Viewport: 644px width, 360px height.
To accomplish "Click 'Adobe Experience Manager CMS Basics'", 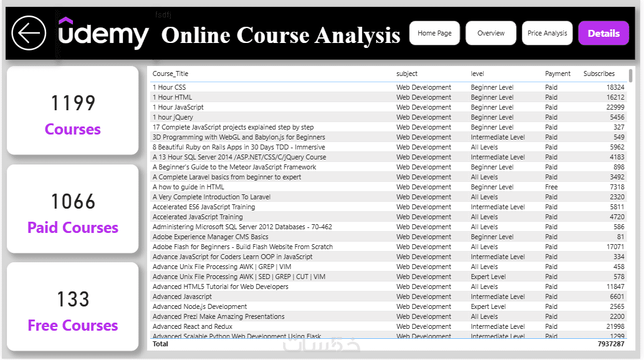I will pyautogui.click(x=210, y=237).
